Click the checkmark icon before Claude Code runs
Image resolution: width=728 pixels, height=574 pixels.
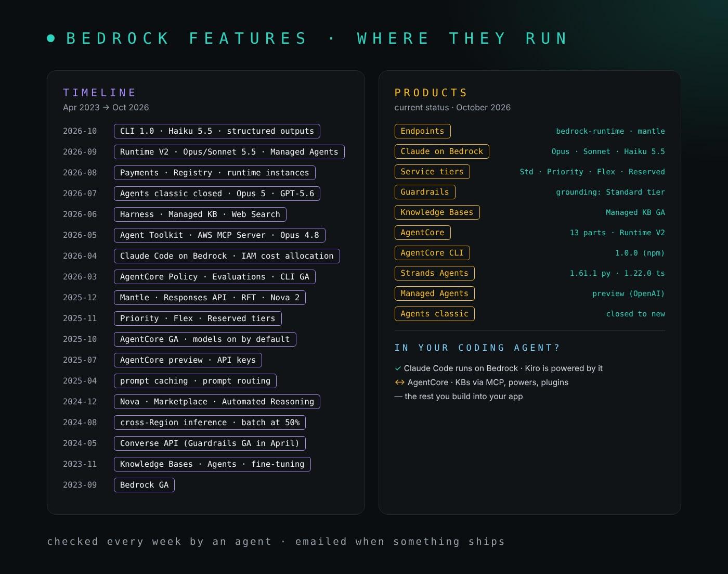click(x=398, y=368)
